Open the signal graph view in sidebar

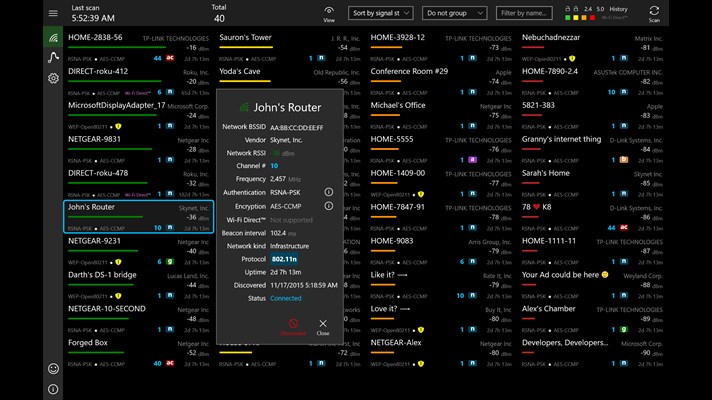click(53, 58)
